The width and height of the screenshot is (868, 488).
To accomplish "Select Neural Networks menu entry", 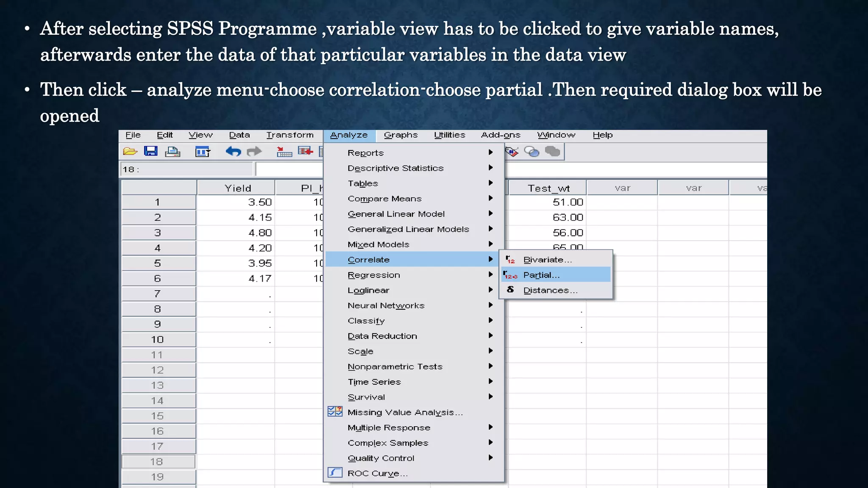I will (x=414, y=305).
